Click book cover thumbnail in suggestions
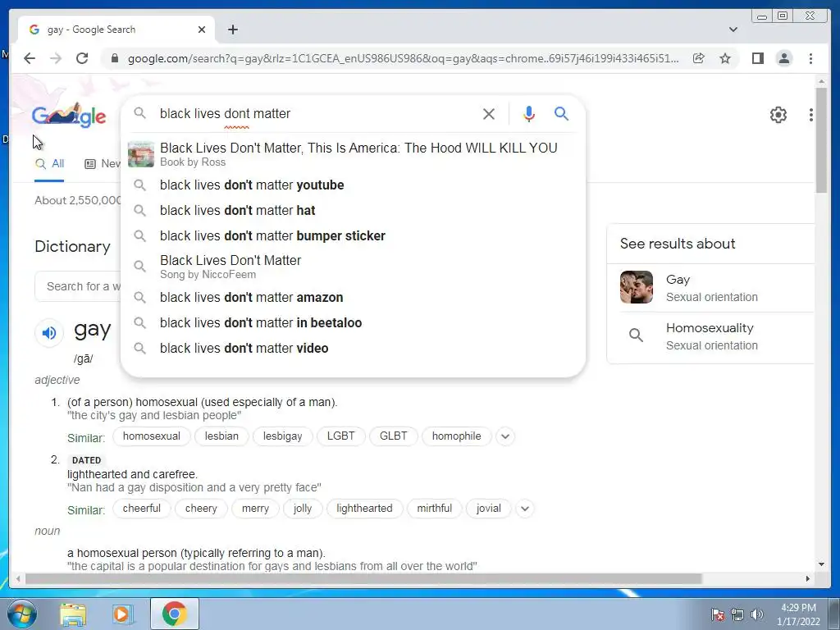The image size is (840, 630). (x=141, y=154)
